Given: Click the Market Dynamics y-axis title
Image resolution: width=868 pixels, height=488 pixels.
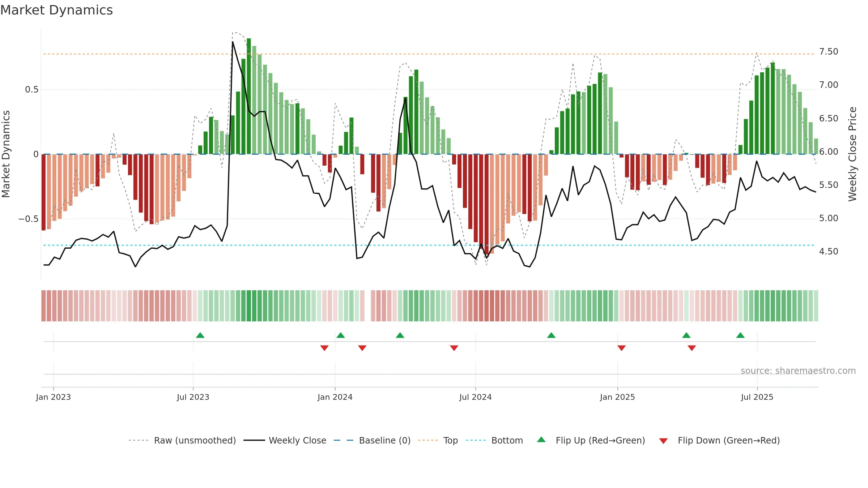Looking at the screenshot, I should click(x=6, y=154).
